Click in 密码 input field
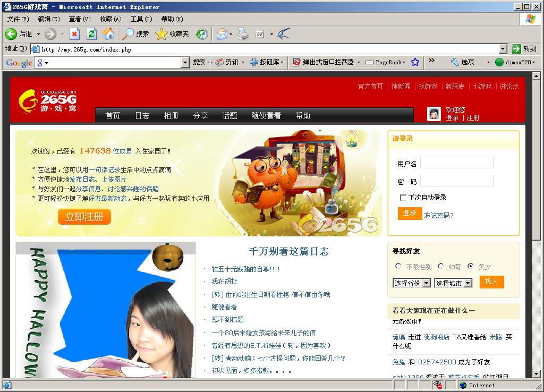The width and height of the screenshot is (544, 392). tap(456, 181)
